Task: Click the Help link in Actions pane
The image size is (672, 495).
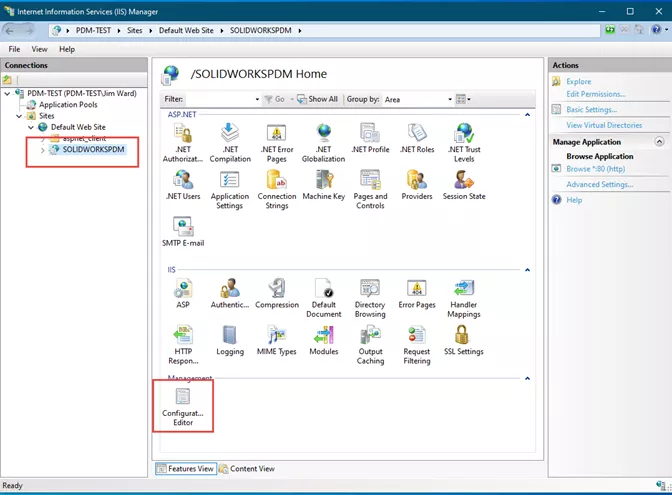Action: pos(574,200)
